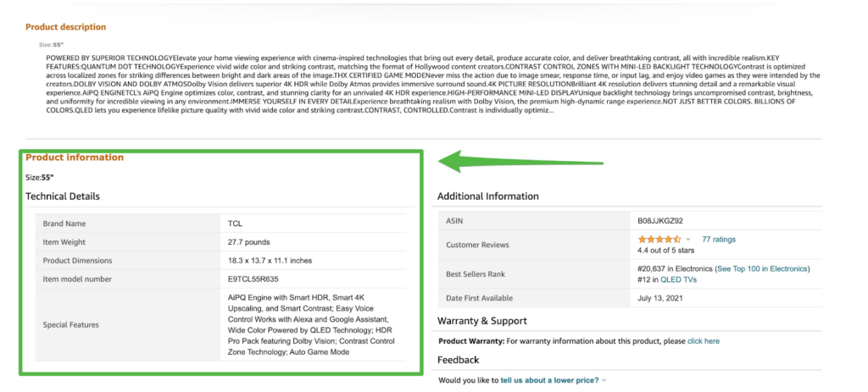Screen dimensions: 868x392
Task: Click the Product Dimensions row label
Action: point(77,261)
